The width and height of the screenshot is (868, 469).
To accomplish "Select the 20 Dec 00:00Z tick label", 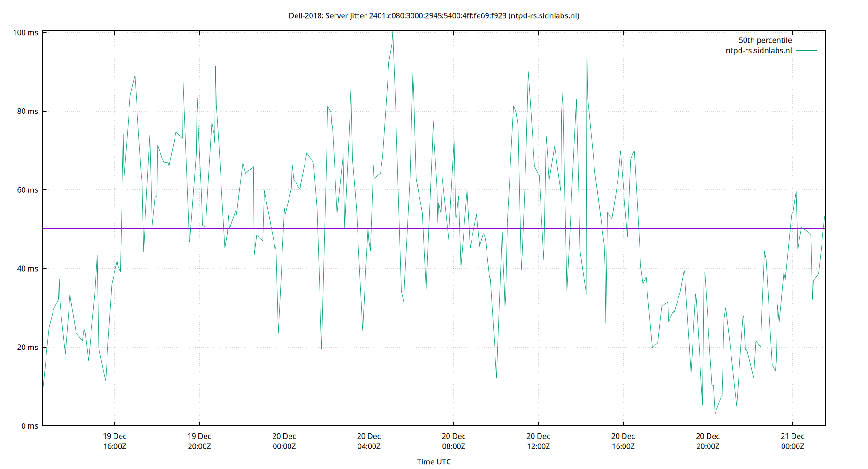I will [284, 441].
